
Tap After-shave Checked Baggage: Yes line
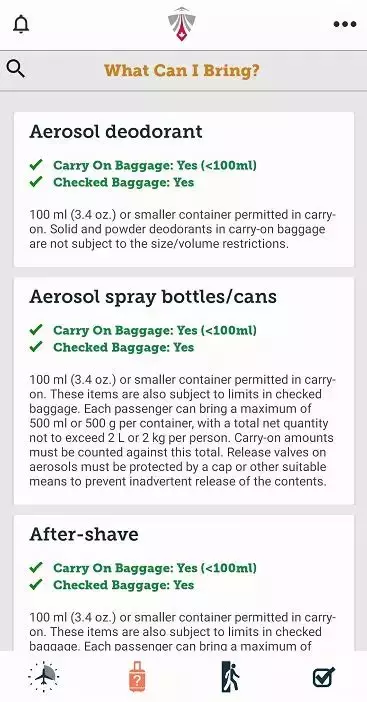124,585
